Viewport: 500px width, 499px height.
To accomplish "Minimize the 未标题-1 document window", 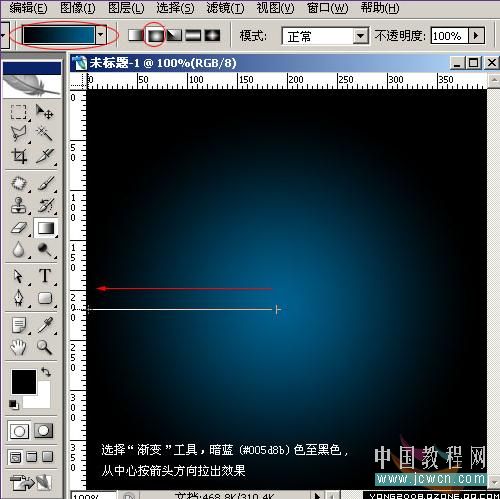I will coord(457,63).
